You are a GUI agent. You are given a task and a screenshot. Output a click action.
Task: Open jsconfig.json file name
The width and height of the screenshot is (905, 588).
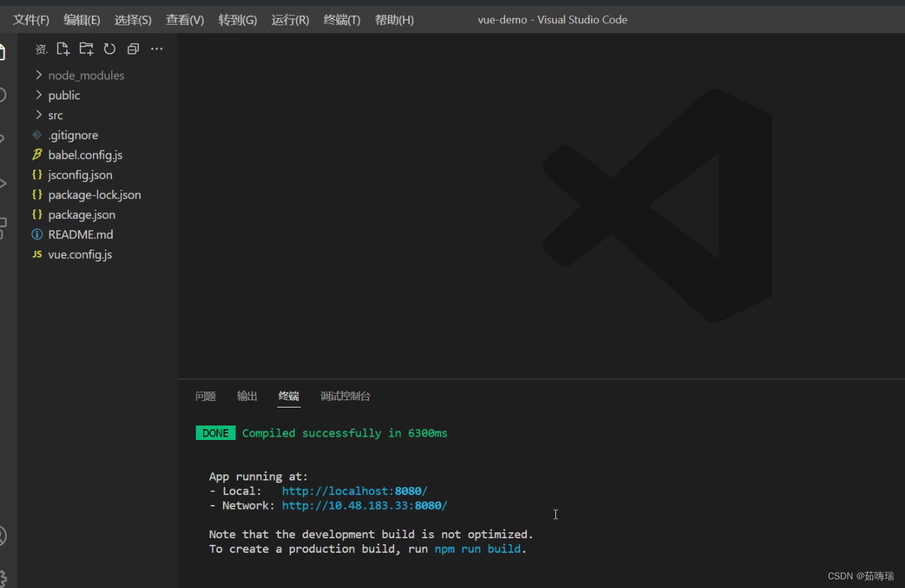tap(80, 175)
